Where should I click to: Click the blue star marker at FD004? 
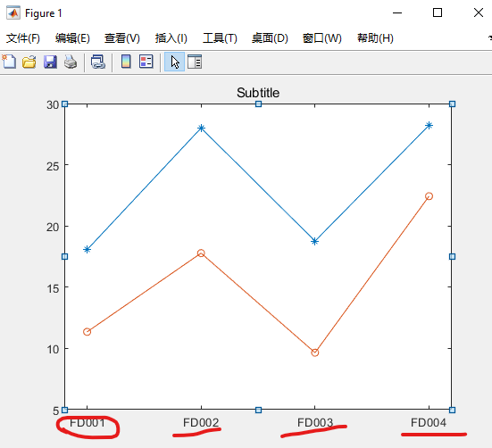[x=429, y=126]
